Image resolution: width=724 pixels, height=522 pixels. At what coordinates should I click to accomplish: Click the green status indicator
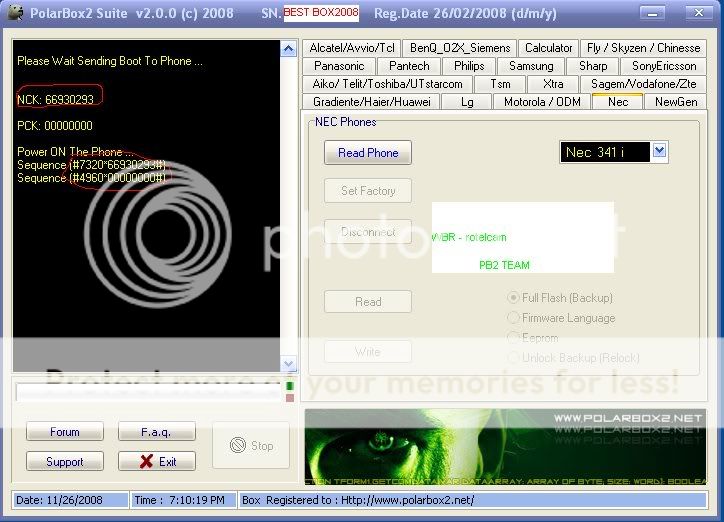pos(290,385)
